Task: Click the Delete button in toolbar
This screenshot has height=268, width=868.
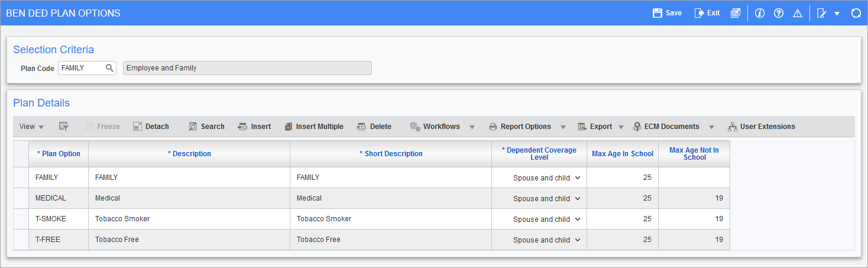Action: [374, 127]
